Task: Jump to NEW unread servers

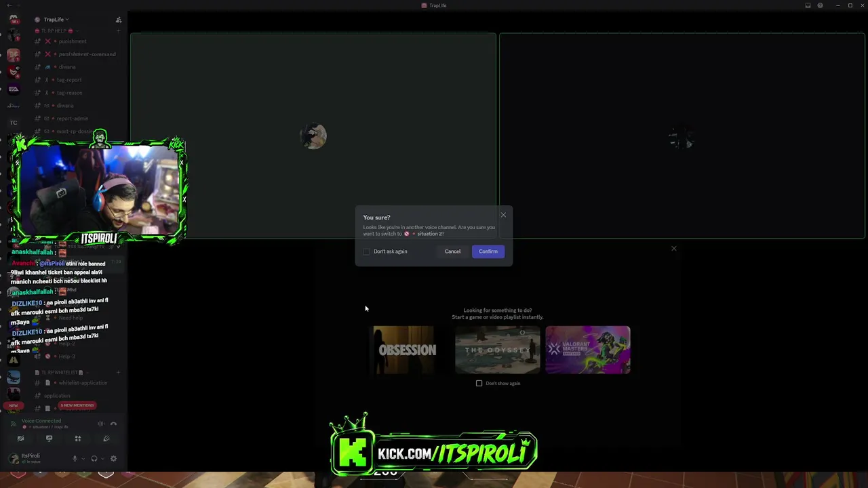Action: click(14, 405)
